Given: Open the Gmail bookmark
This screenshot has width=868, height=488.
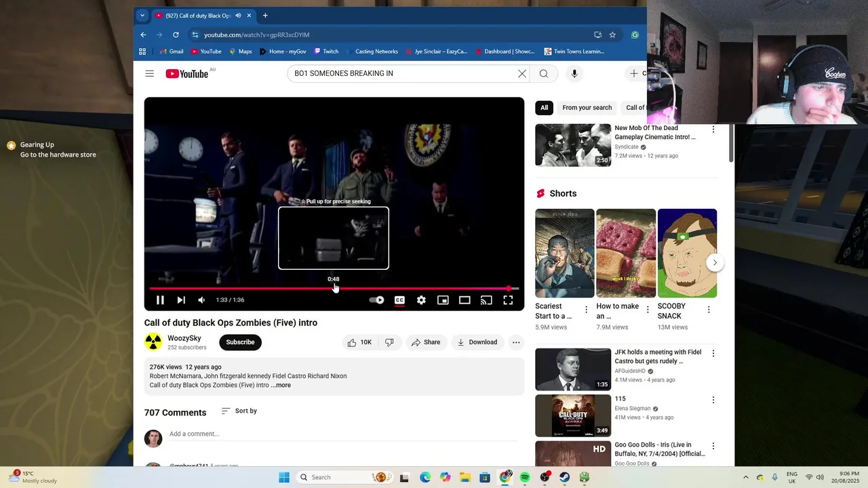Looking at the screenshot, I should [171, 52].
